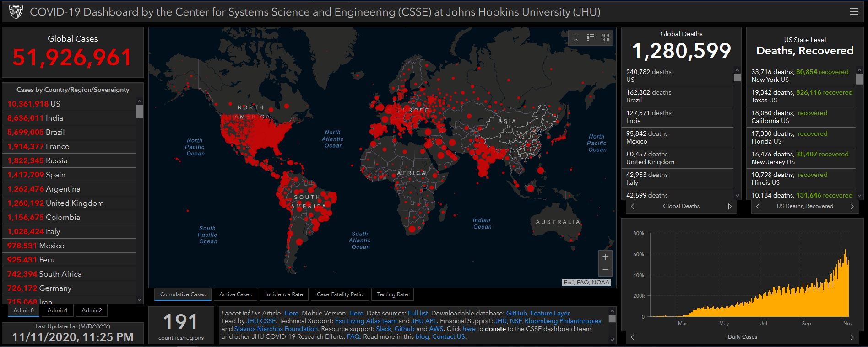The width and height of the screenshot is (868, 347).
Task: Open Stavros Niarchos Foundation link
Action: click(x=276, y=329)
